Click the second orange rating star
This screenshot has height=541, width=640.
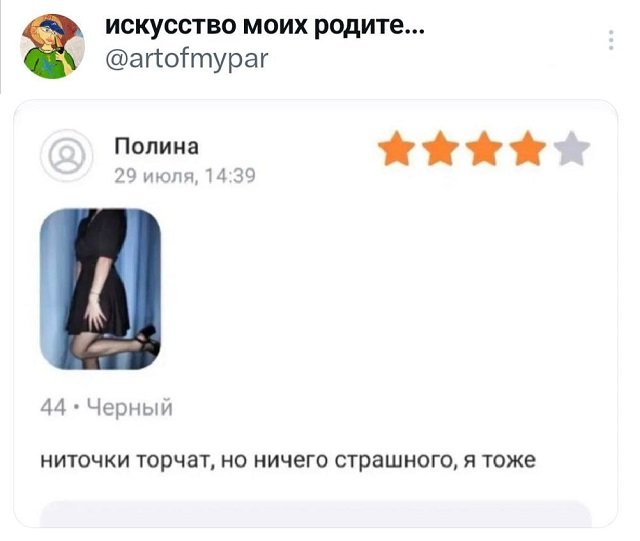(440, 149)
